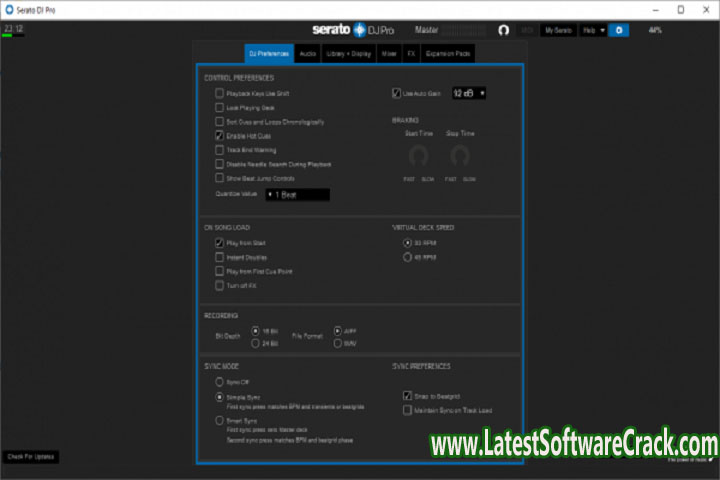This screenshot has height=480, width=720.
Task: Click the MIDI button in the top bar
Action: pyautogui.click(x=527, y=31)
